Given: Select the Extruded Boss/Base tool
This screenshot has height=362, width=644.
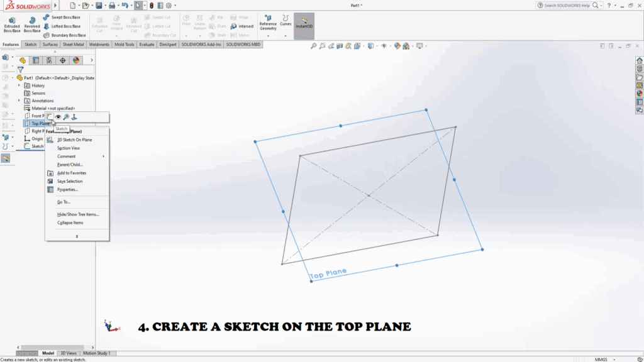Looking at the screenshot, I should 12,24.
